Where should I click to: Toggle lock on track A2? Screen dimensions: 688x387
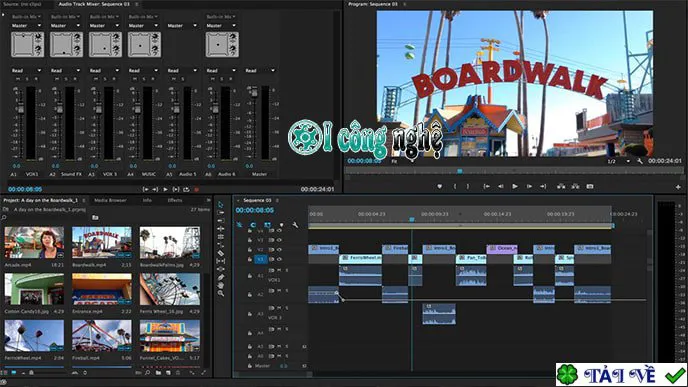250,294
